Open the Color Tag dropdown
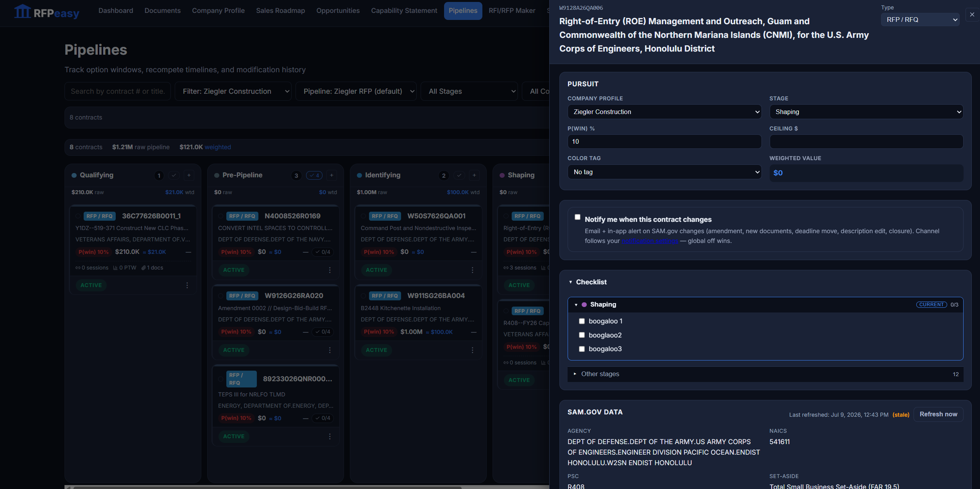 (664, 172)
